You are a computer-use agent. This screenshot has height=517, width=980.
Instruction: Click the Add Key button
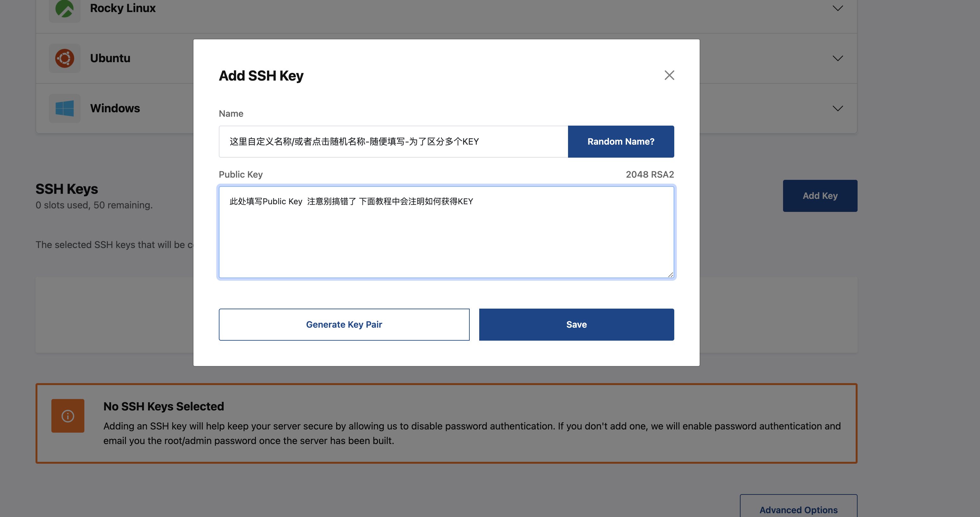point(820,196)
